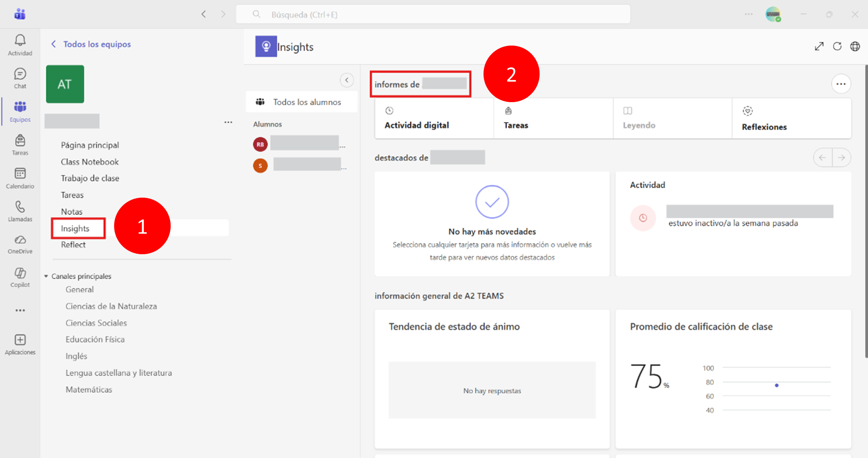
Task: Open the Matemáticas channel
Action: pyautogui.click(x=89, y=390)
